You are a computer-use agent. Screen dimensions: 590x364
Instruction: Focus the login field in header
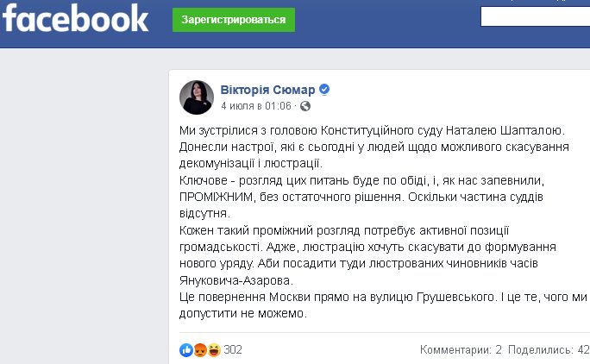tap(535, 17)
